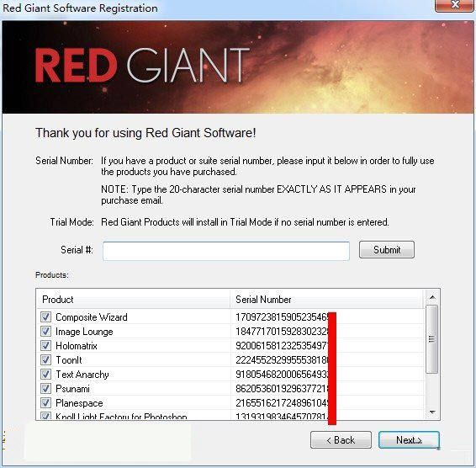
Task: Uncheck the Composite Wizard checkbox
Action: 45,317
